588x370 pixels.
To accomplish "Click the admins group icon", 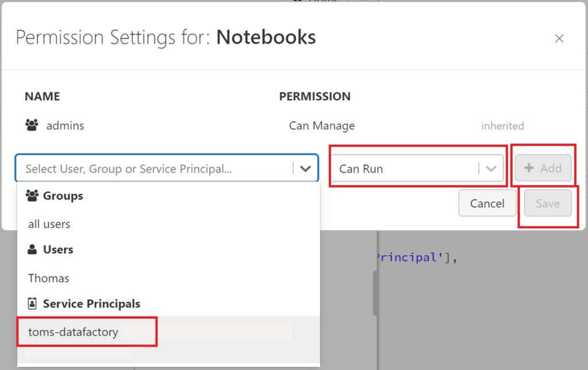I will point(32,125).
